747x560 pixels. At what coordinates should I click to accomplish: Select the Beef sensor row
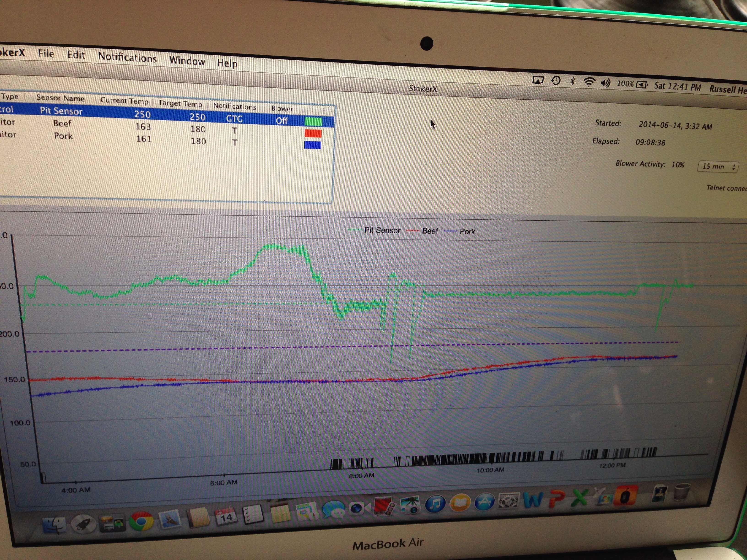tap(63, 124)
